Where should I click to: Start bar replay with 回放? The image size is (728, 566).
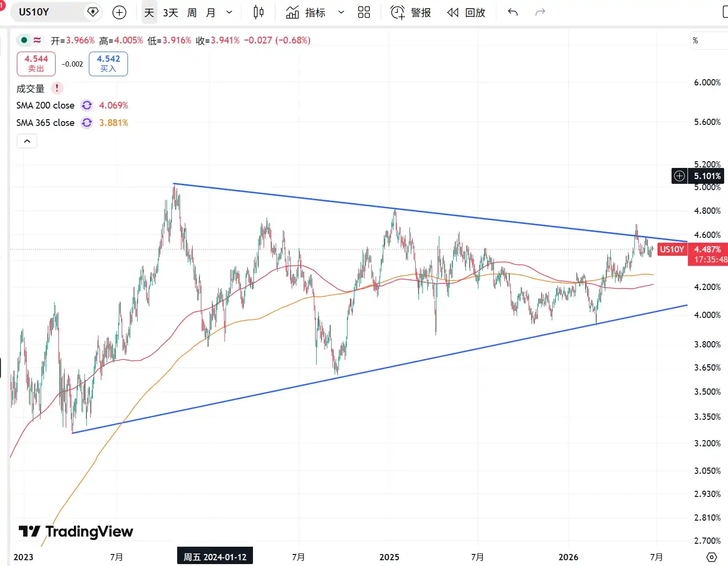(x=466, y=13)
